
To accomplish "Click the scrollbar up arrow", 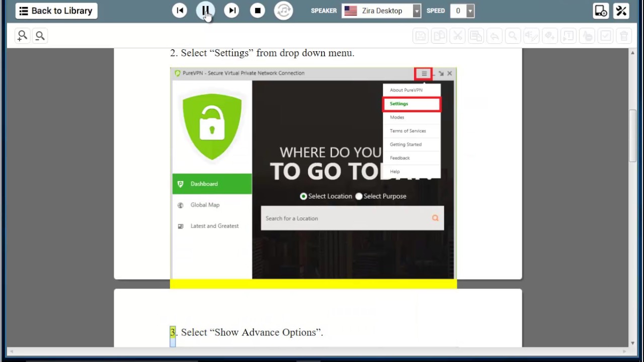I will tap(632, 52).
